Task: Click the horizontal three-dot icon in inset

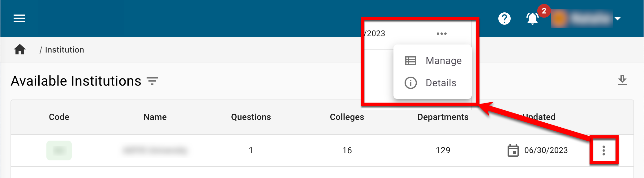Action: (441, 34)
